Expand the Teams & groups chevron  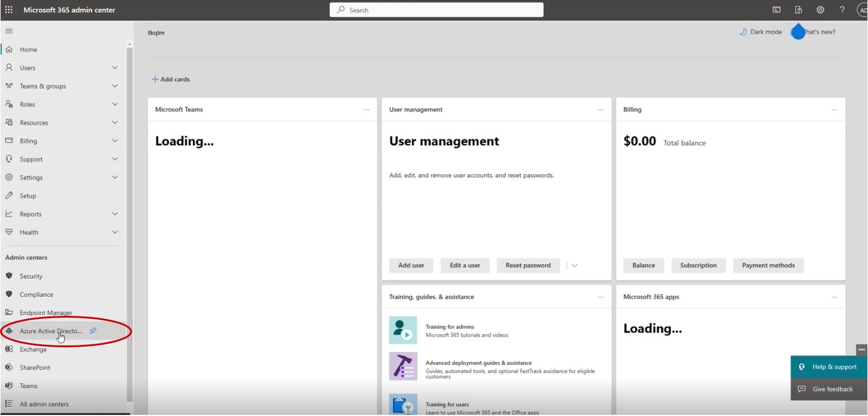(x=115, y=86)
